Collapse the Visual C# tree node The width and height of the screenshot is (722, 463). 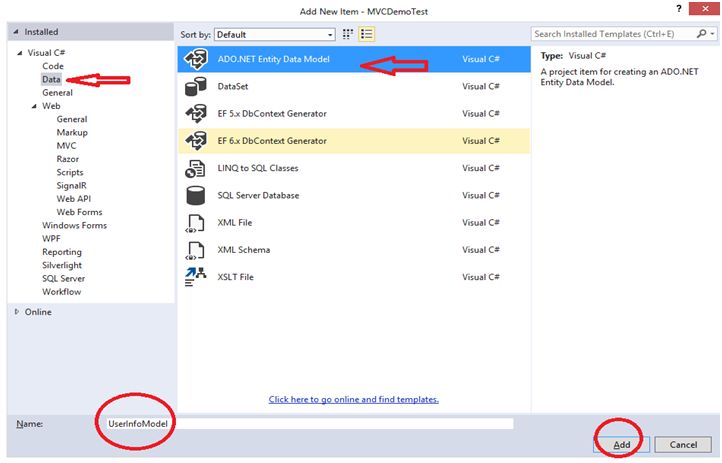(x=19, y=53)
